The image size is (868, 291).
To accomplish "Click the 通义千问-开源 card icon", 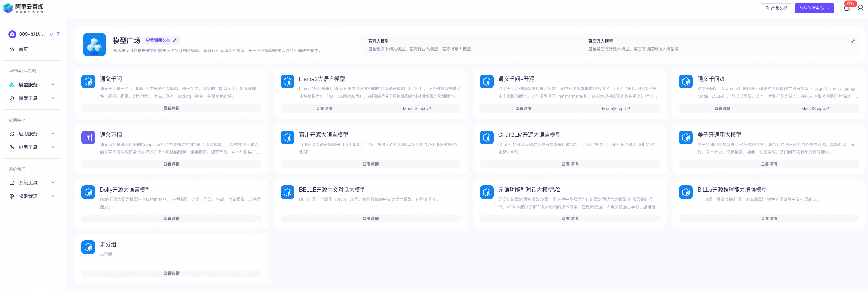I will tap(487, 82).
